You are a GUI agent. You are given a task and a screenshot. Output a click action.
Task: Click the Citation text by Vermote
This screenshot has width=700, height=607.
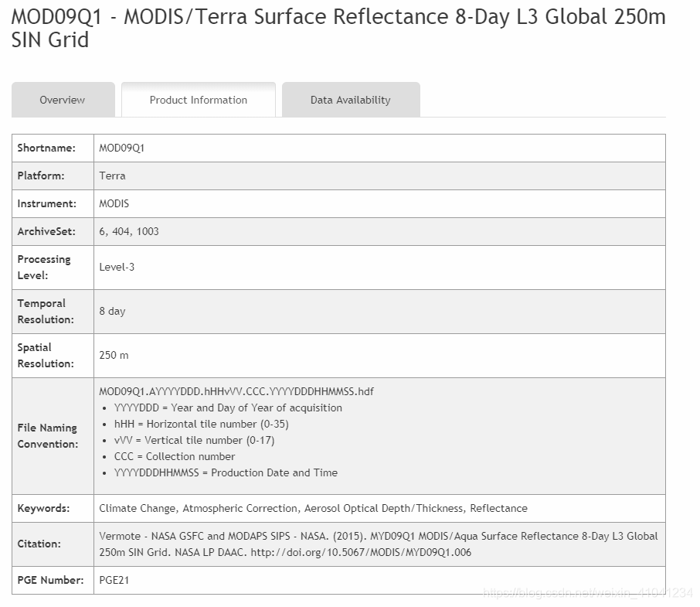(379, 544)
